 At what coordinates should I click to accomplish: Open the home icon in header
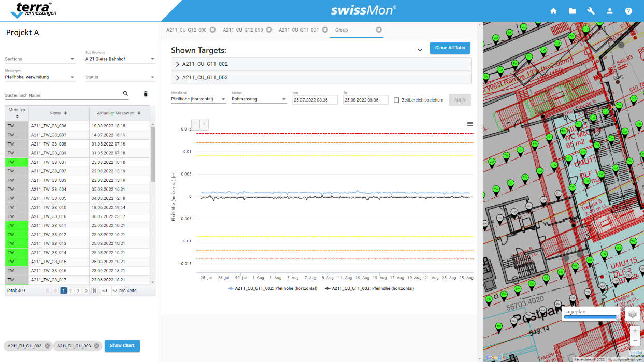pos(553,11)
